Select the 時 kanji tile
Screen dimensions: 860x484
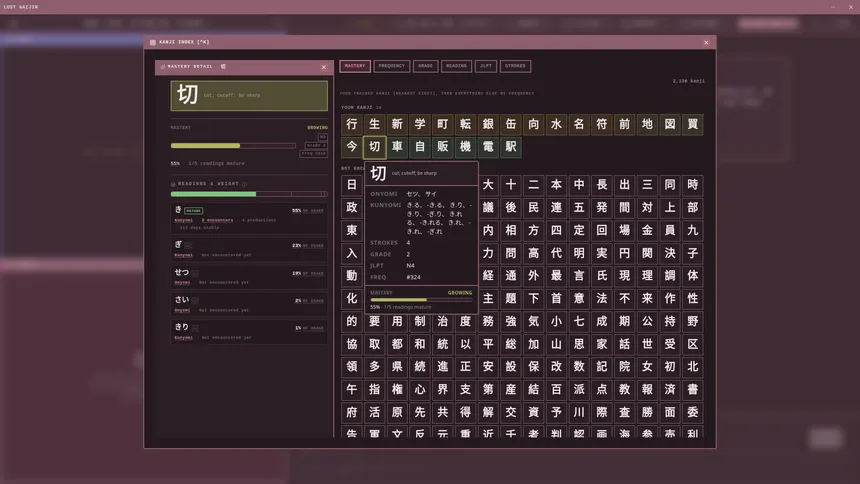coord(693,185)
